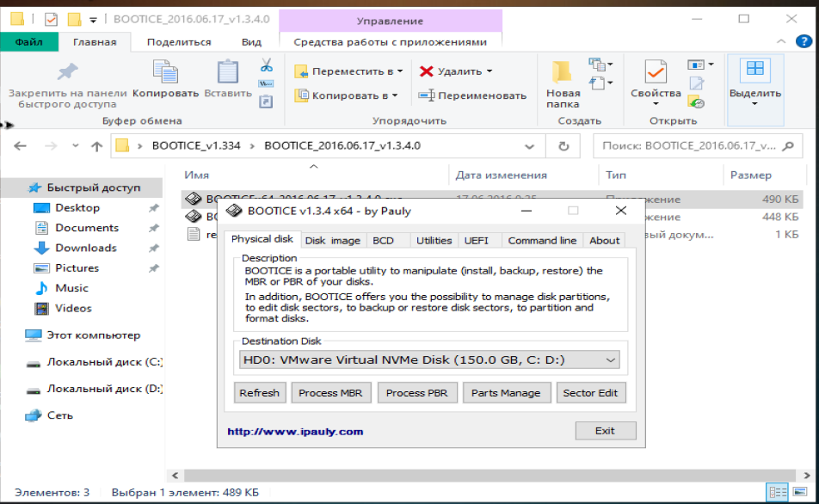Open Command line tab in BOOTICE
The height and width of the screenshot is (504, 819).
(x=542, y=240)
